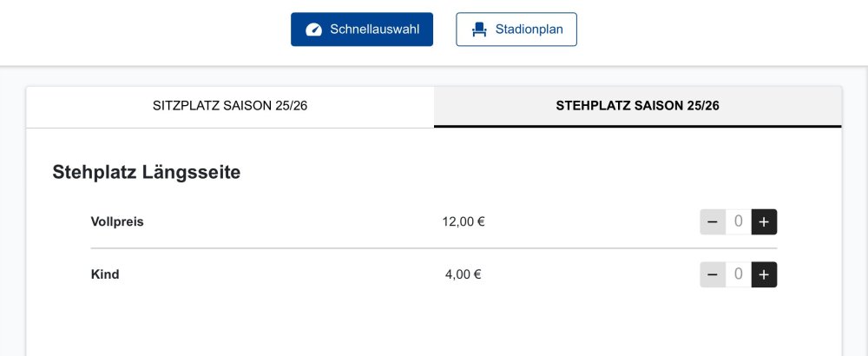Viewport: 868px width, 356px height.
Task: Add one Kind ticket with plus
Action: coord(764,274)
